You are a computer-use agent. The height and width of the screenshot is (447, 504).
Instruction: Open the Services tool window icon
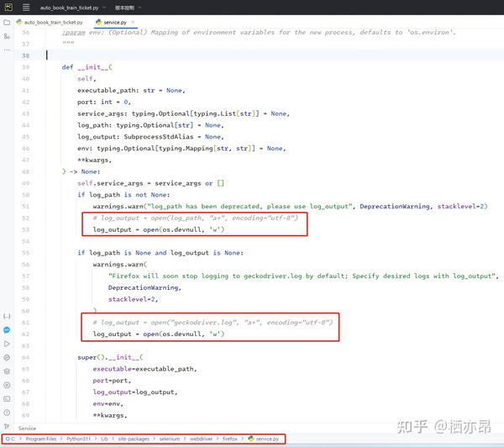click(x=7, y=386)
